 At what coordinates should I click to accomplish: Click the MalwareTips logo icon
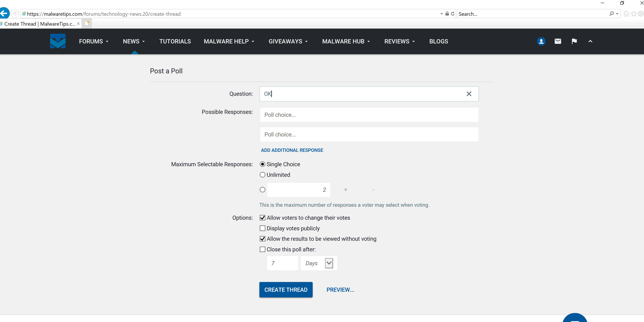58,41
